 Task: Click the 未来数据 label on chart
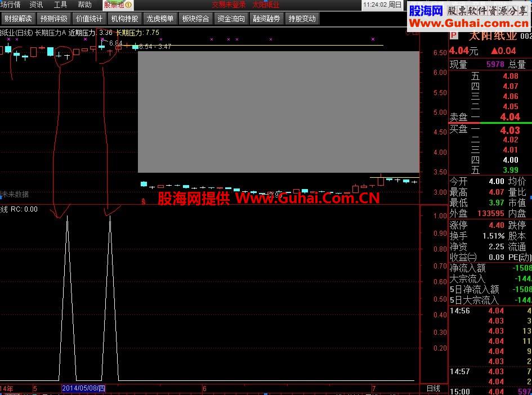click(16, 194)
